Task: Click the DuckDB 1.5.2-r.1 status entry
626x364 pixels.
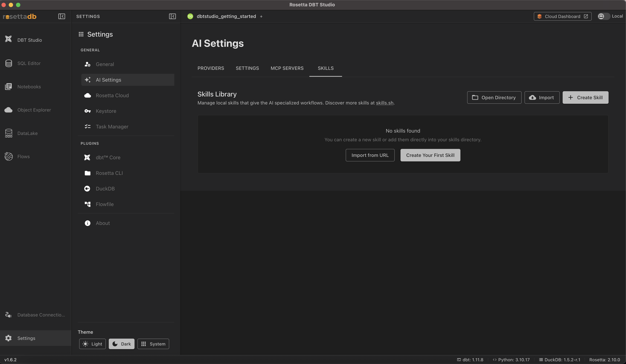Action: tap(560, 360)
